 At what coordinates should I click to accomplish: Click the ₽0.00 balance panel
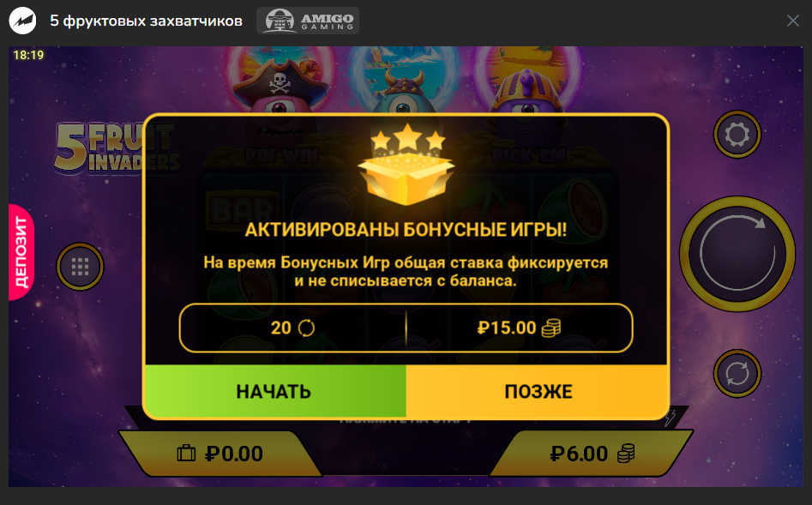tap(220, 454)
